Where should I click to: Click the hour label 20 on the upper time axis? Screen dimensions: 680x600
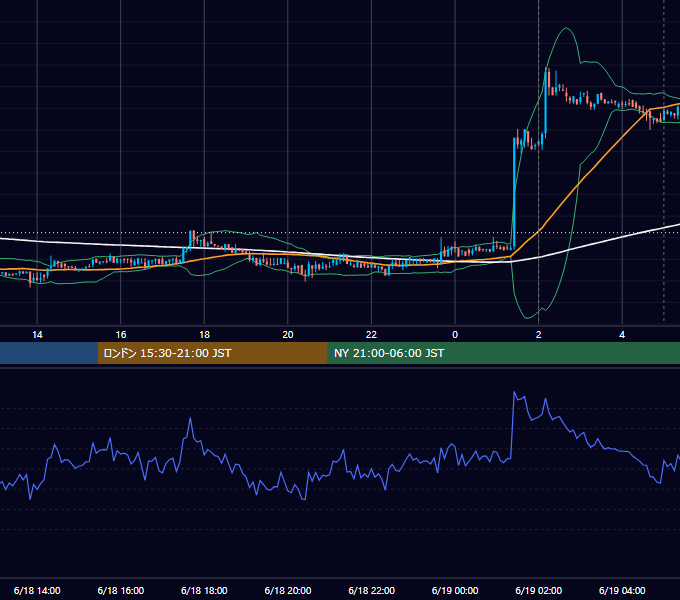coord(288,335)
